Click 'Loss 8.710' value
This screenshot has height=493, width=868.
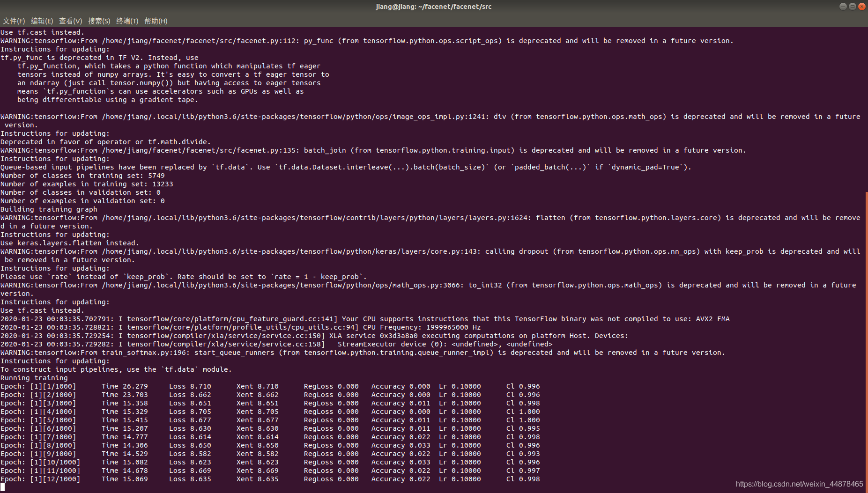[190, 386]
